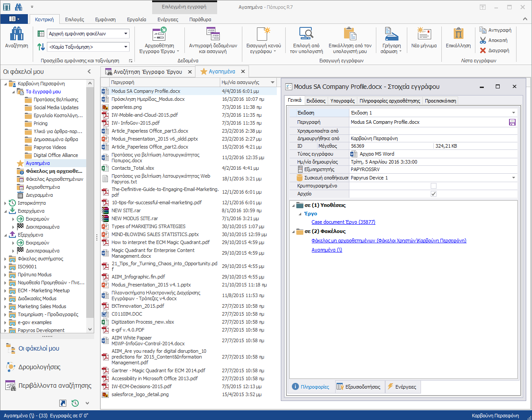Open Περιβάλλοντα αναζήτησης panel icon
The height and width of the screenshot is (420, 532).
coord(11,386)
